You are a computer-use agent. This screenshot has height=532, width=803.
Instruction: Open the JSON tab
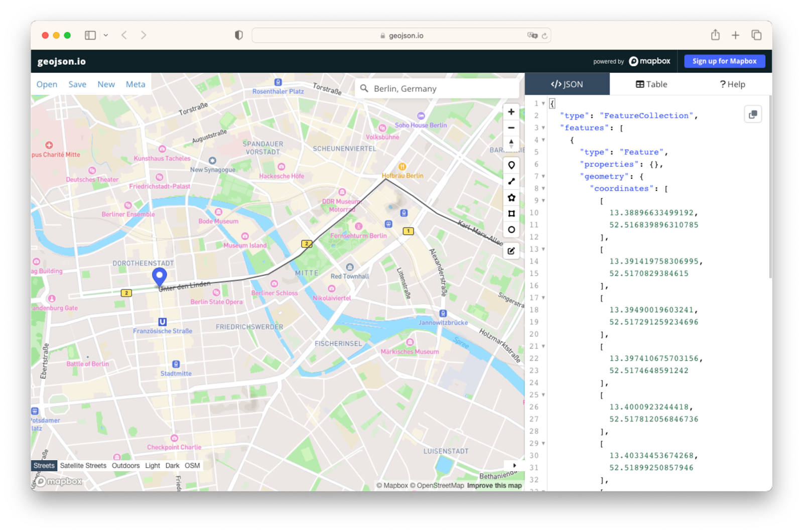pyautogui.click(x=567, y=84)
